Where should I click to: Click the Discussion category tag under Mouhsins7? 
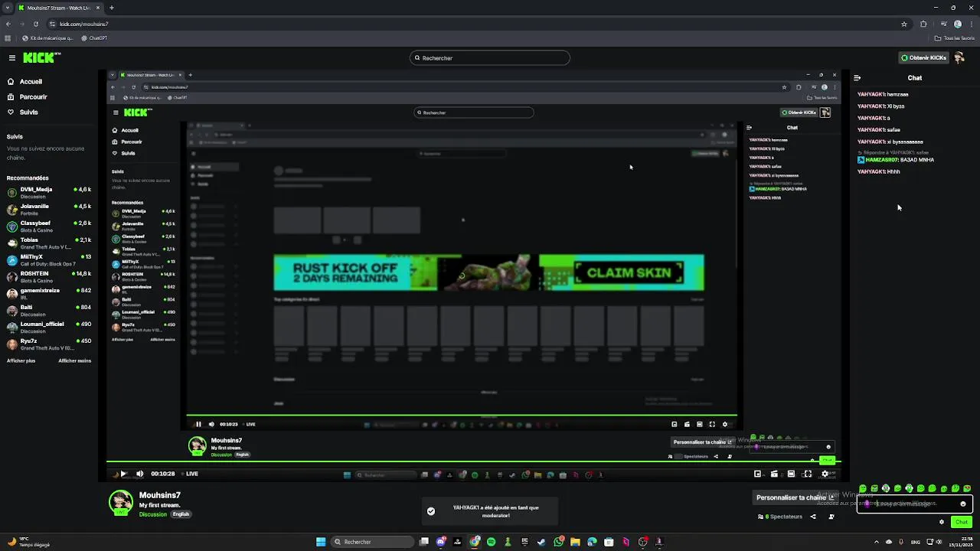click(153, 514)
